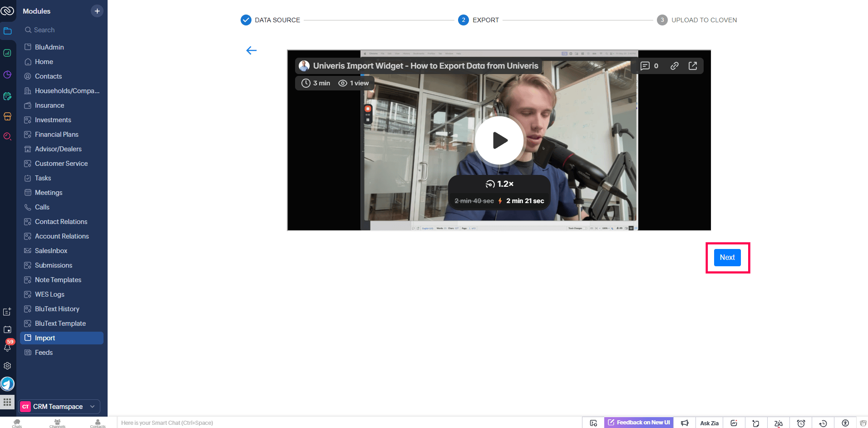Open the Account Relations module
Image resolution: width=868 pixels, height=428 pixels.
(62, 236)
